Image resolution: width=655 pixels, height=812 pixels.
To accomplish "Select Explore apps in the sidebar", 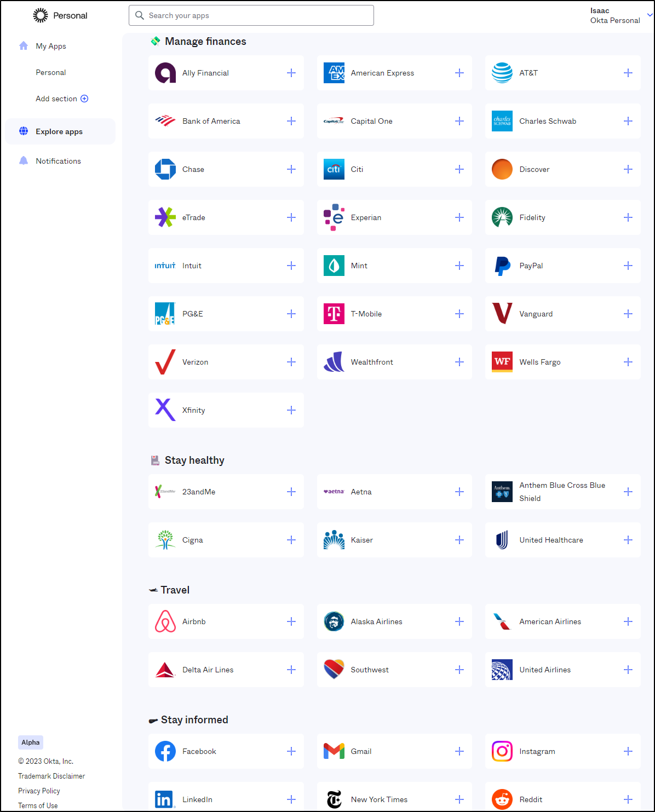I will click(60, 131).
